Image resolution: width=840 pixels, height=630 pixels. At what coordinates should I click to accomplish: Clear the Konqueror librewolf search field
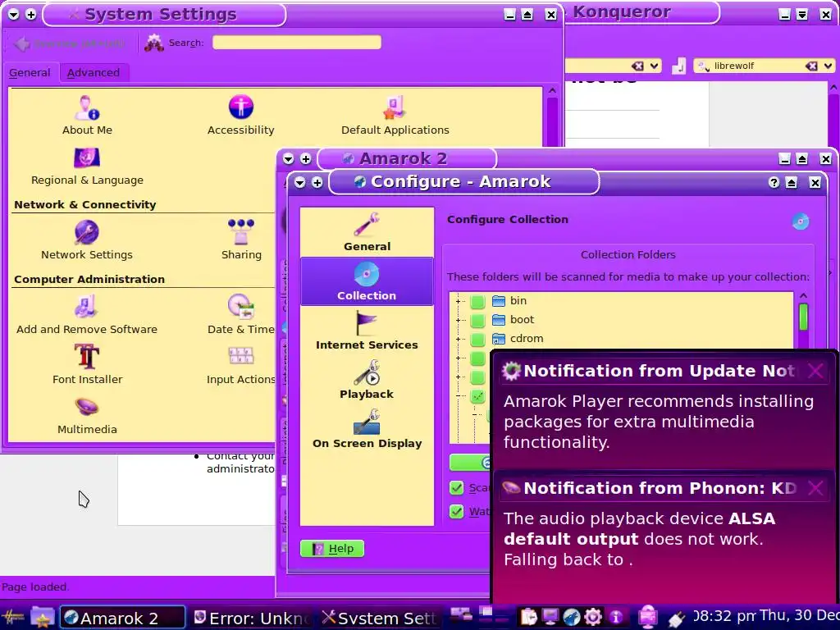point(811,66)
